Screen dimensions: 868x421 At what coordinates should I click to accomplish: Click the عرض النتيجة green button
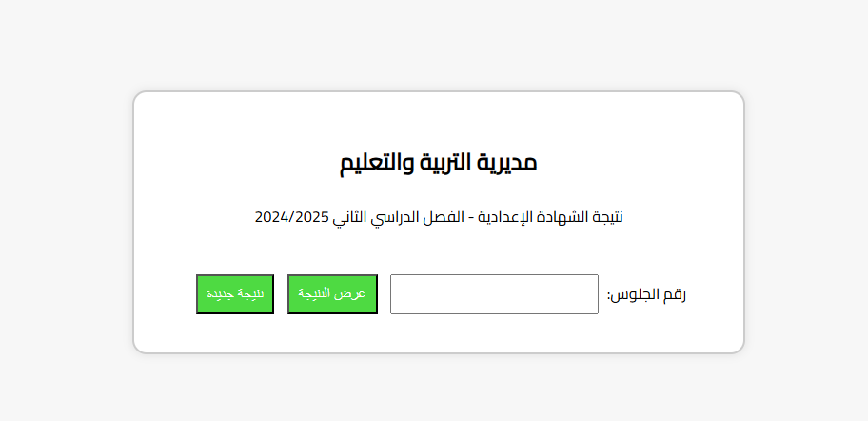[332, 294]
